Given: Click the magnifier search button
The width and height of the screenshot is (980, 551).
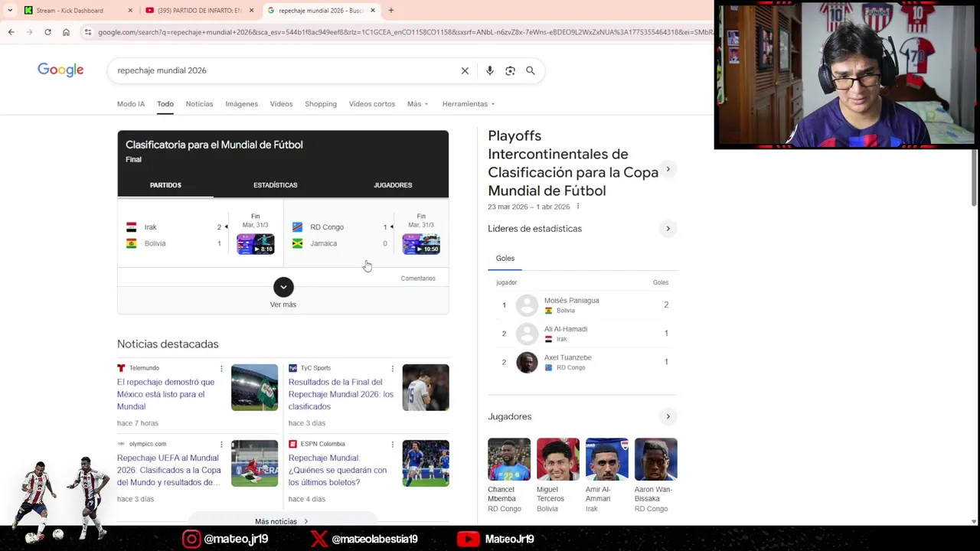Looking at the screenshot, I should point(531,70).
